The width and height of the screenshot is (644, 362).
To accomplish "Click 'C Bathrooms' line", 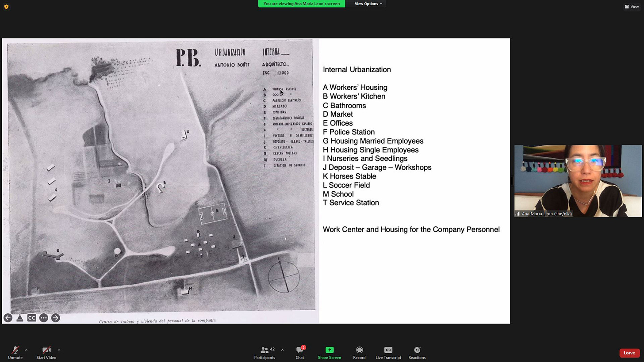I will 344,106.
